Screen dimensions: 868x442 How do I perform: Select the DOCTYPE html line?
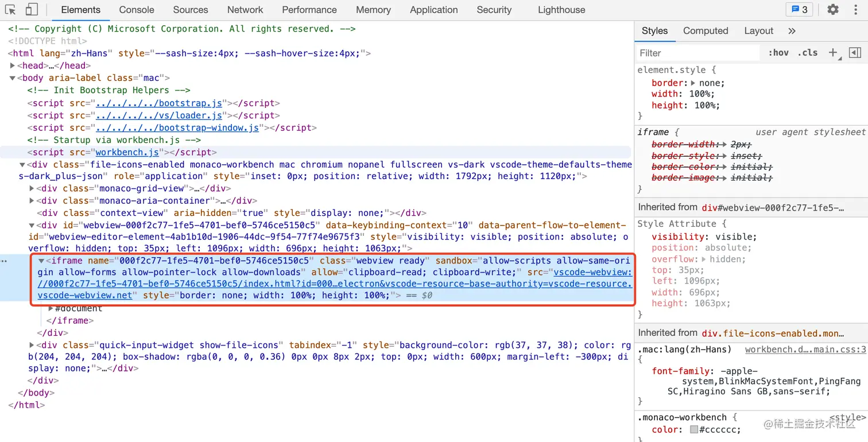point(48,41)
